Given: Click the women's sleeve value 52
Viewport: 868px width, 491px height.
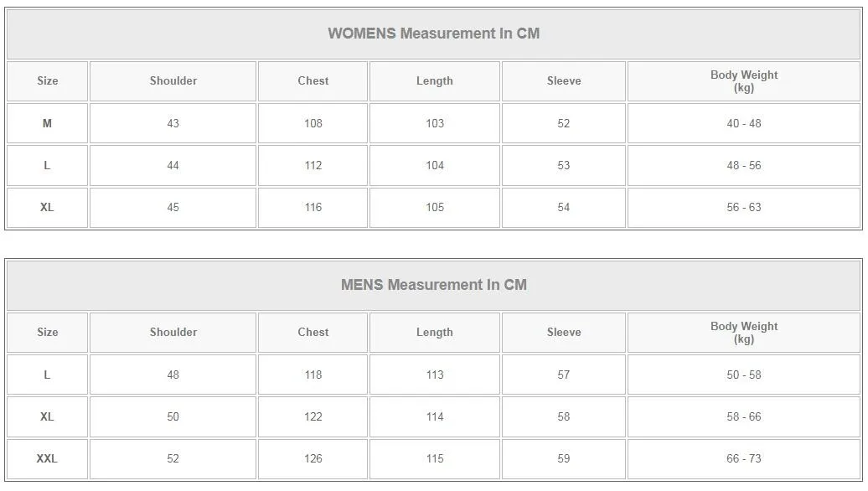Looking at the screenshot, I should [x=563, y=123].
